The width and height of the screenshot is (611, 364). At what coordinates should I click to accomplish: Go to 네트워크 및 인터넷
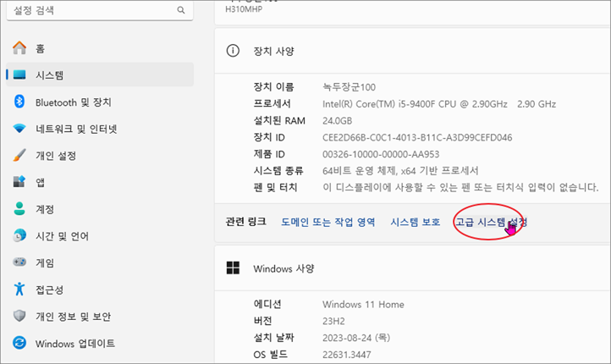100,129
